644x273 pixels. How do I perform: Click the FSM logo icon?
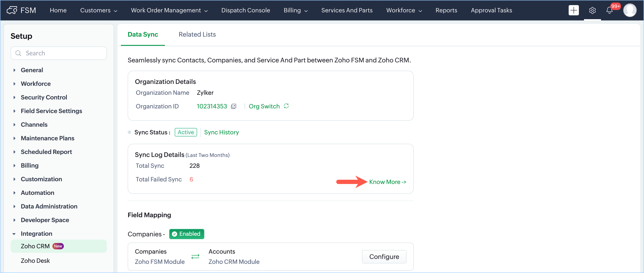tap(12, 10)
